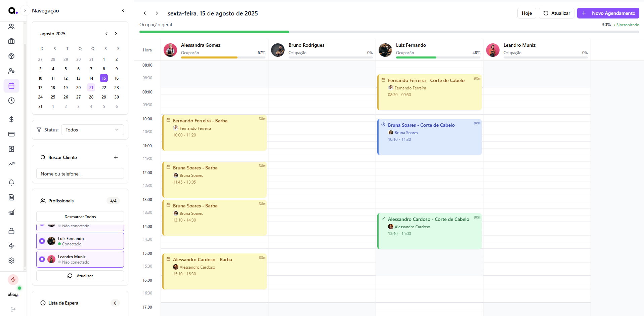Go to the next day in agenda
The height and width of the screenshot is (316, 644).
(157, 13)
